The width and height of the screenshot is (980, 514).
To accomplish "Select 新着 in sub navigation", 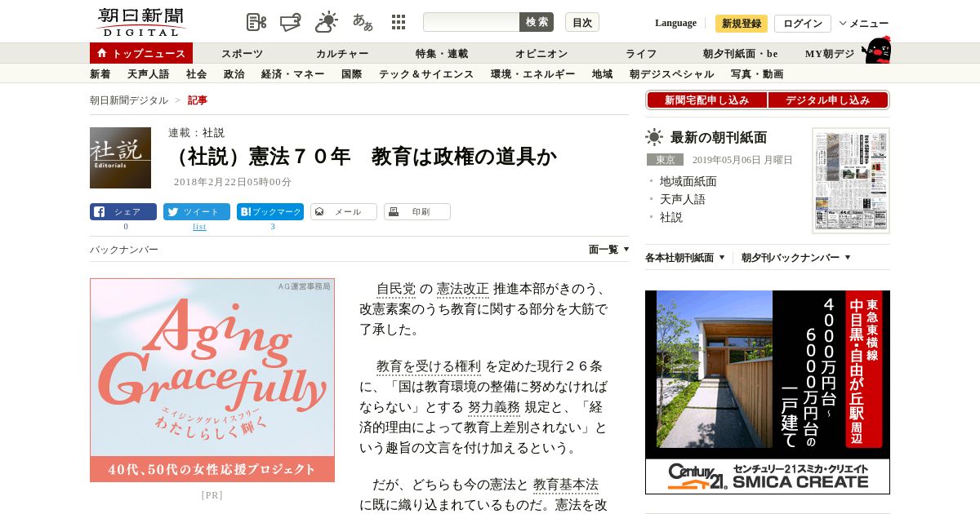I will pos(100,74).
